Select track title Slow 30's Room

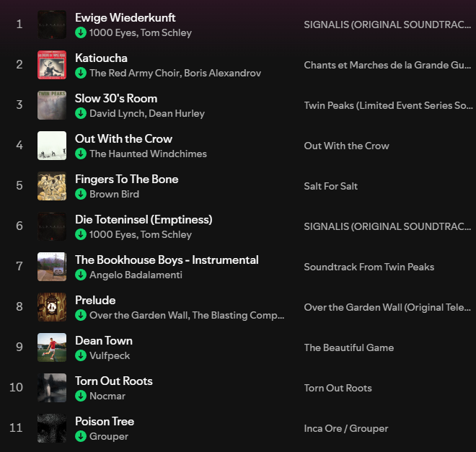pyautogui.click(x=116, y=98)
